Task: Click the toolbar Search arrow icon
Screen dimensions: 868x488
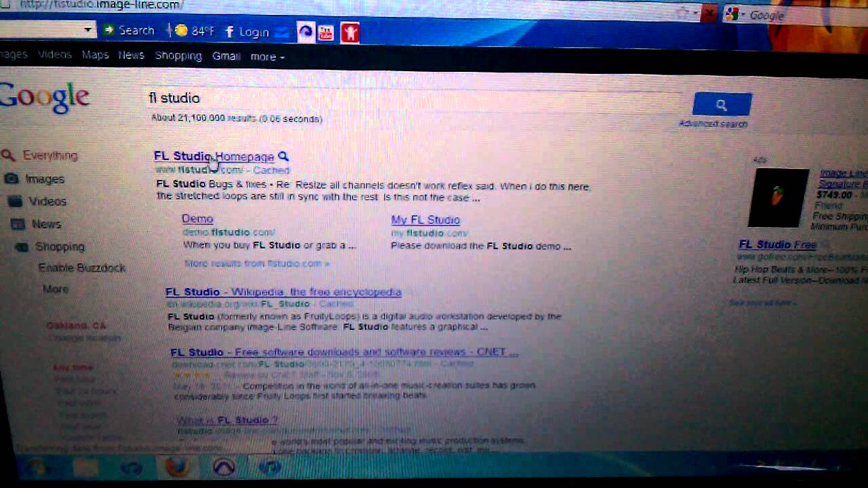Action: coord(108,30)
